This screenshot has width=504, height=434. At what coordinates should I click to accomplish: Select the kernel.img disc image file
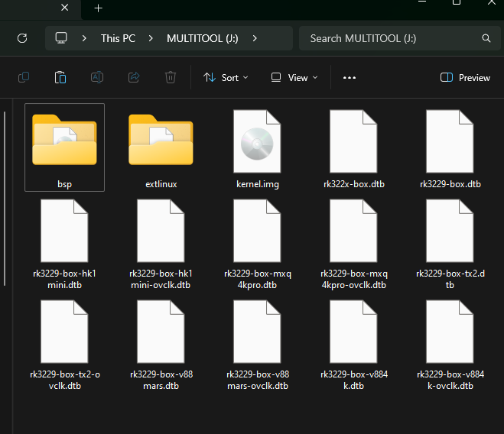(257, 147)
